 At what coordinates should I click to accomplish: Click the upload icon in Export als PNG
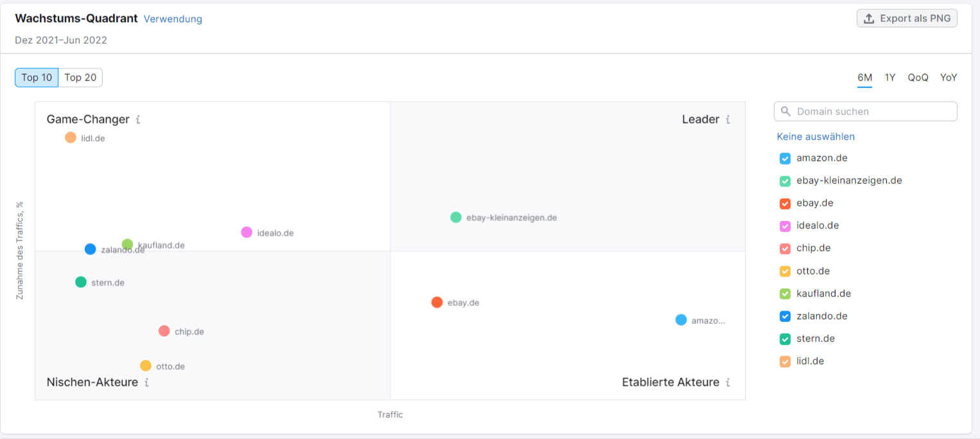pos(870,18)
